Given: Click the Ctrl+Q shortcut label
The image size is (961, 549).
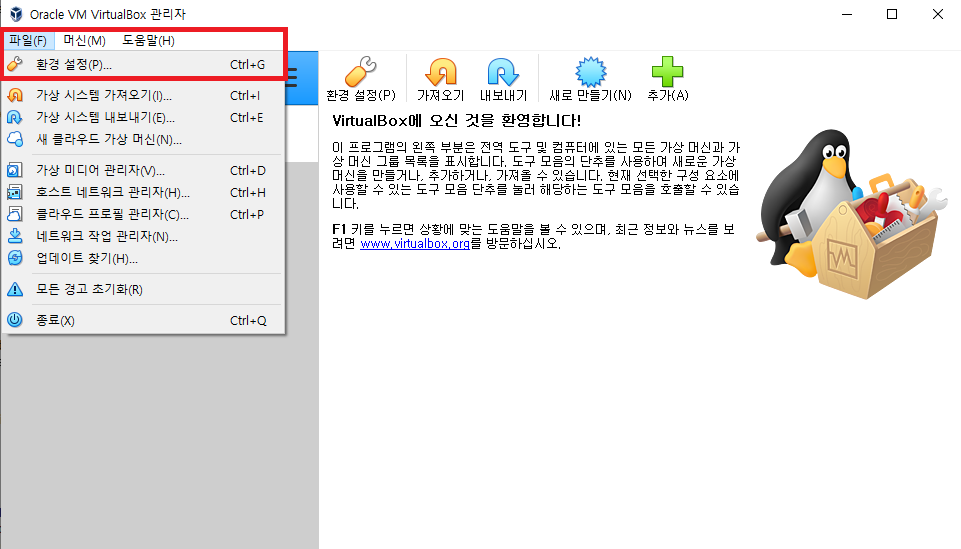Looking at the screenshot, I should [248, 320].
